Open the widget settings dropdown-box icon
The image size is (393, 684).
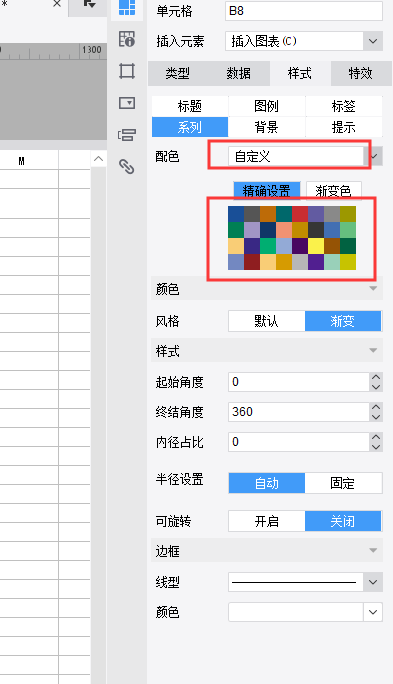point(127,103)
